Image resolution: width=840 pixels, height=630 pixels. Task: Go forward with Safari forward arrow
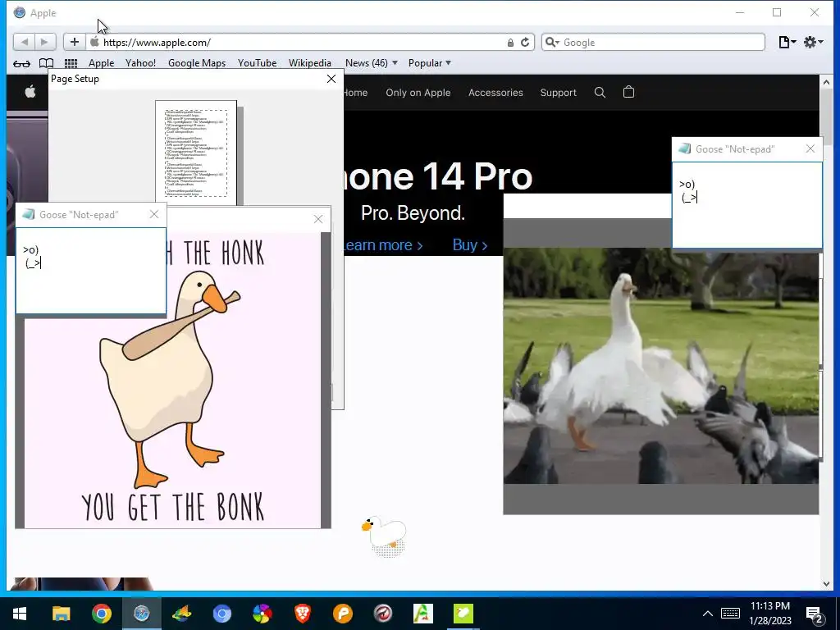pos(45,43)
